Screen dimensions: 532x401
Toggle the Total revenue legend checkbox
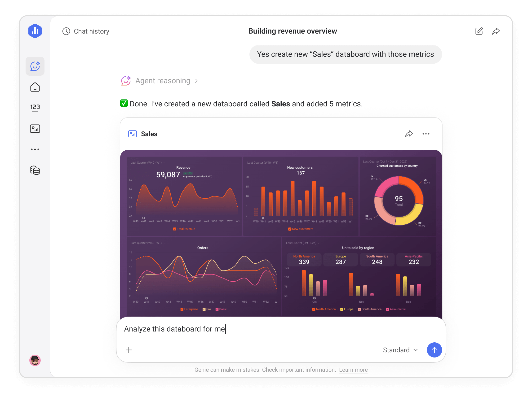click(x=175, y=229)
